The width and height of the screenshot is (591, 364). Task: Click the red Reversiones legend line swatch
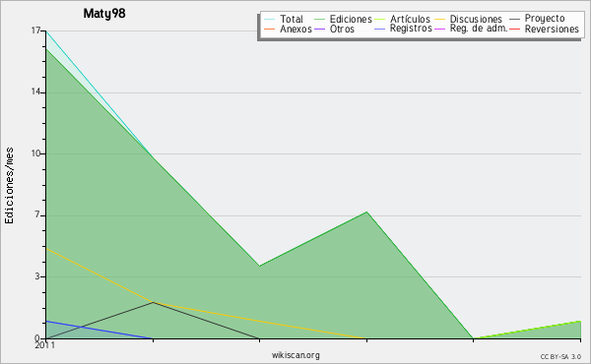click(x=514, y=29)
